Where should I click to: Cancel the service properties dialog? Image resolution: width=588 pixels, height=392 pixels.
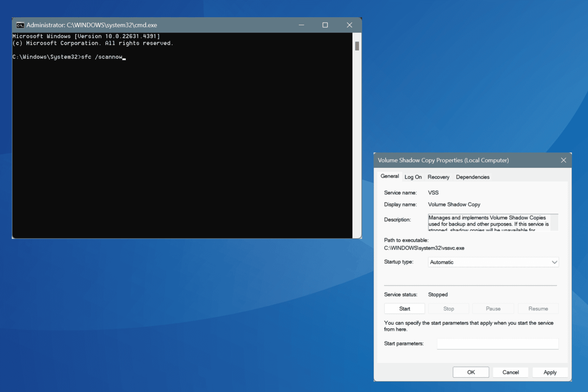pyautogui.click(x=510, y=372)
